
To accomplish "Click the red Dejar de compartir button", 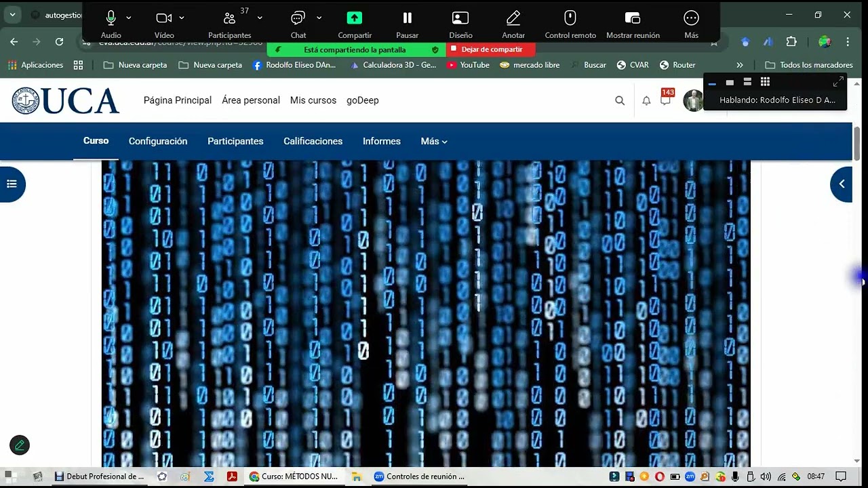I will coord(491,49).
